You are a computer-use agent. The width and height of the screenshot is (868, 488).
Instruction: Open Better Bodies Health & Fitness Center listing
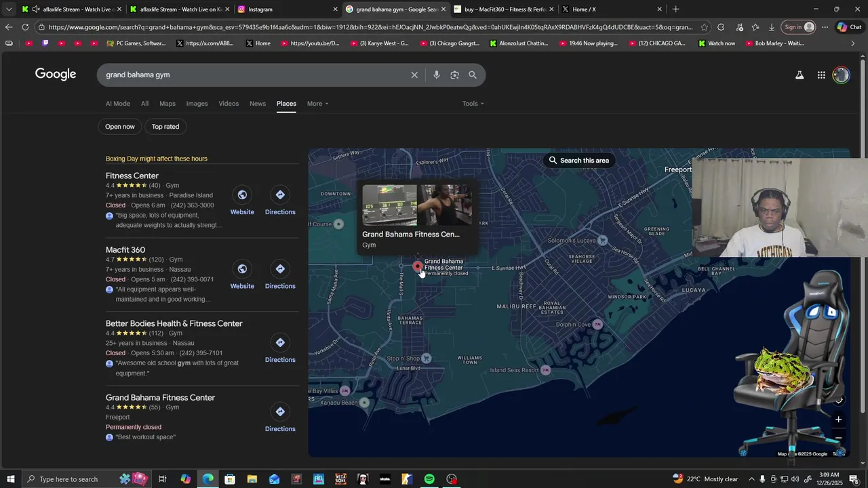coord(174,324)
